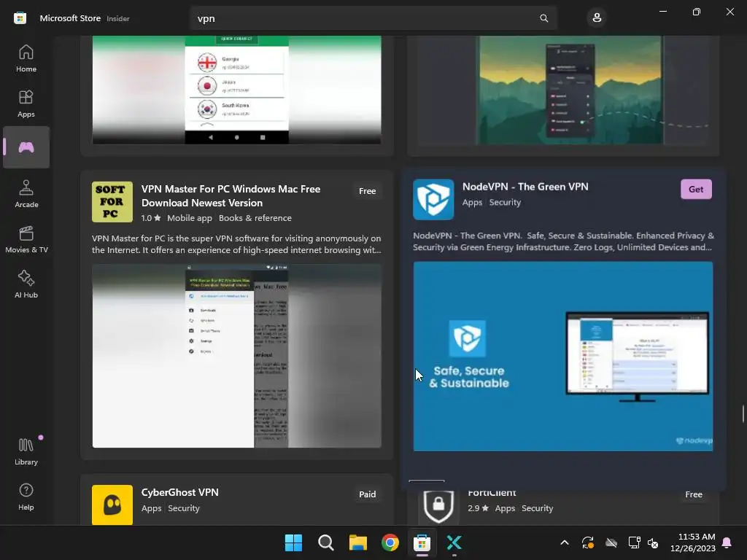Click the Get button for NodeVPN
Image resolution: width=747 pixels, height=560 pixels.
(695, 189)
